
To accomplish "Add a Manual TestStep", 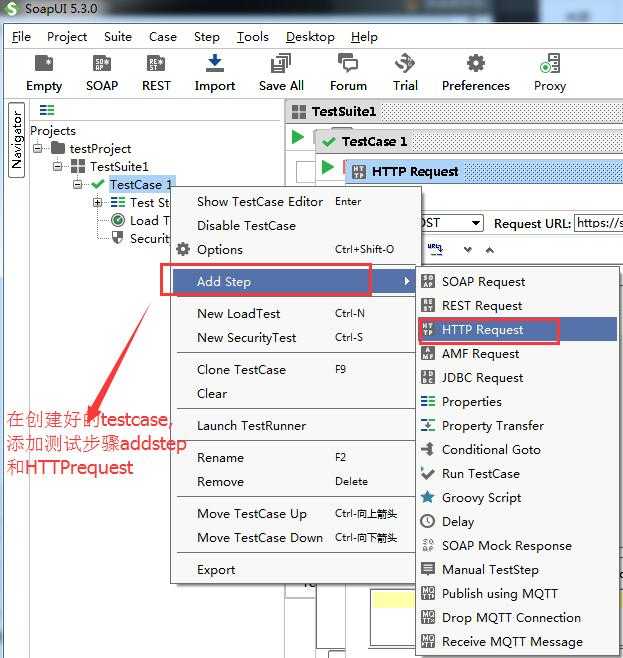I will click(x=517, y=569).
